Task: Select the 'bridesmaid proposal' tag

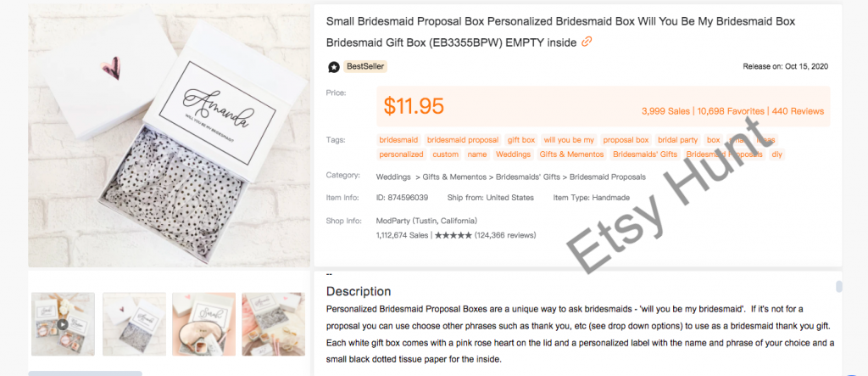Action: (463, 139)
